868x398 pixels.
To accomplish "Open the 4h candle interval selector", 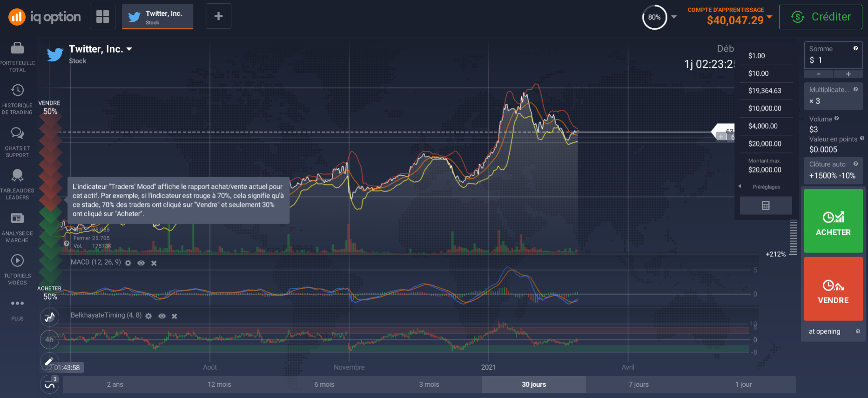I will click(49, 339).
